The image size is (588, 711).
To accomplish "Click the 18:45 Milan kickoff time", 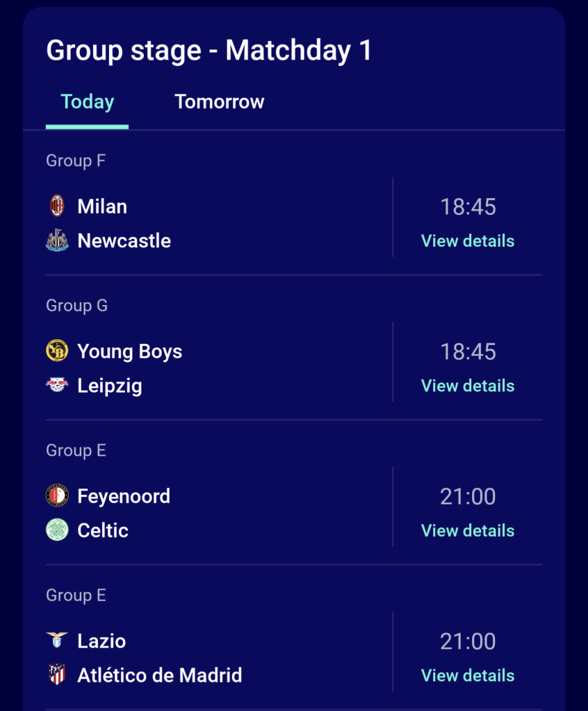I will [468, 206].
